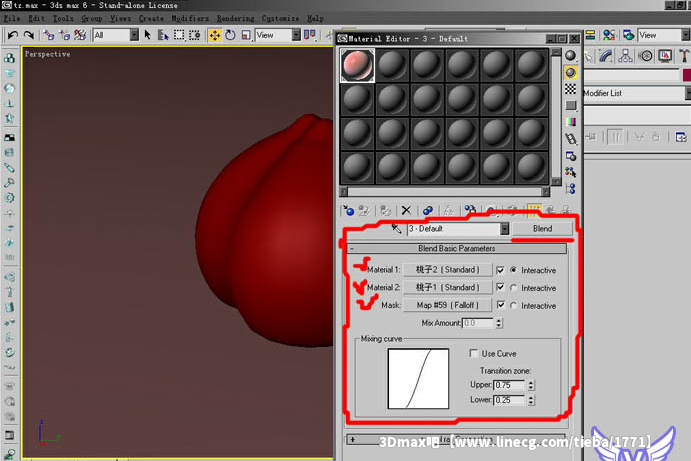Click the Make Material Copy icon
Screen dimensions: 691x461
tap(427, 210)
